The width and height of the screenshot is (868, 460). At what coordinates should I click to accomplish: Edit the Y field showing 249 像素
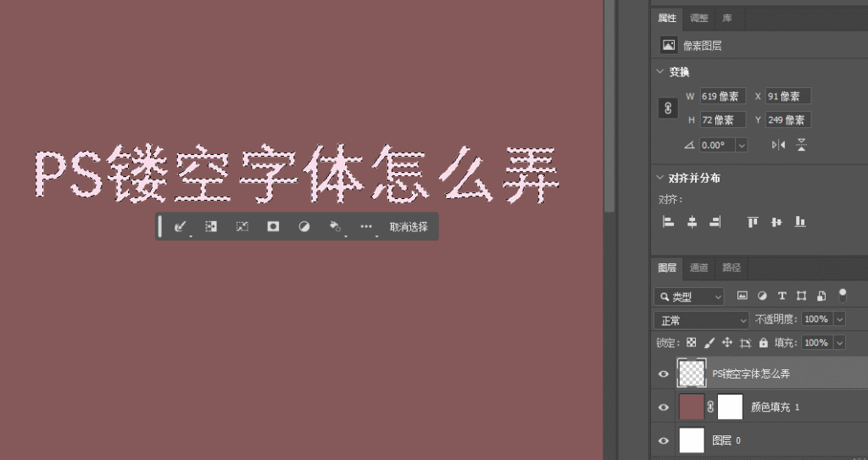pyautogui.click(x=788, y=119)
